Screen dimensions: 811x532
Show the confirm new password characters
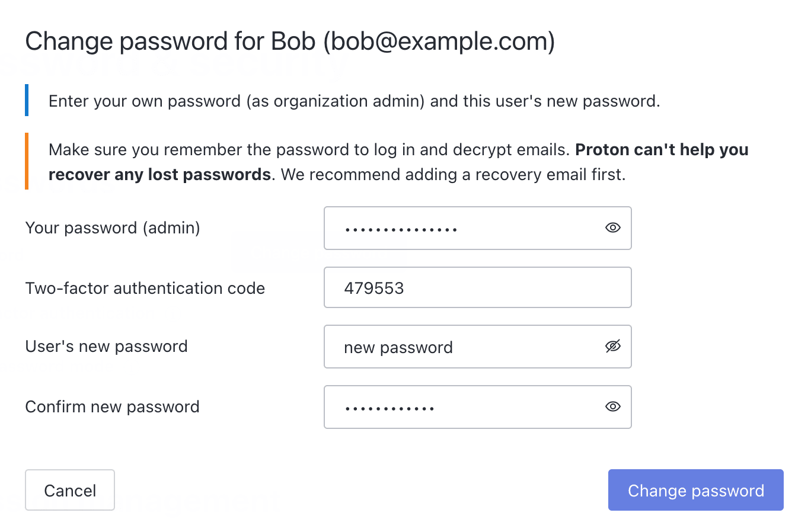coord(612,406)
